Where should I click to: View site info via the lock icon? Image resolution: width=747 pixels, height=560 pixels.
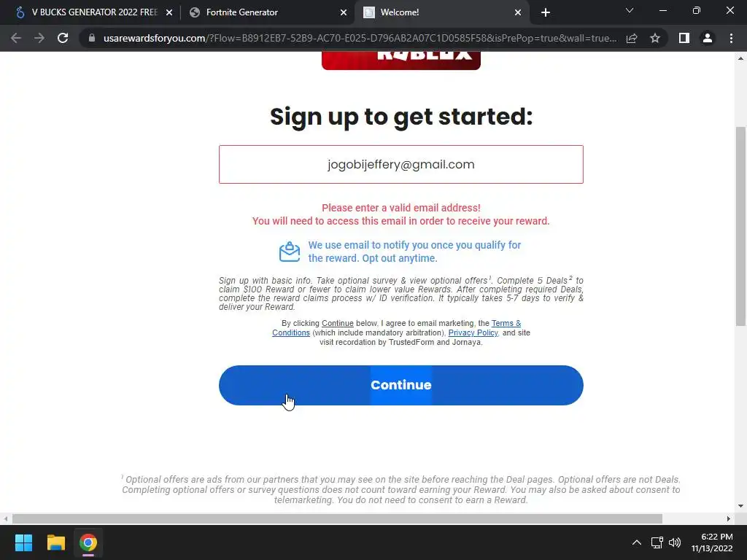[x=92, y=38]
